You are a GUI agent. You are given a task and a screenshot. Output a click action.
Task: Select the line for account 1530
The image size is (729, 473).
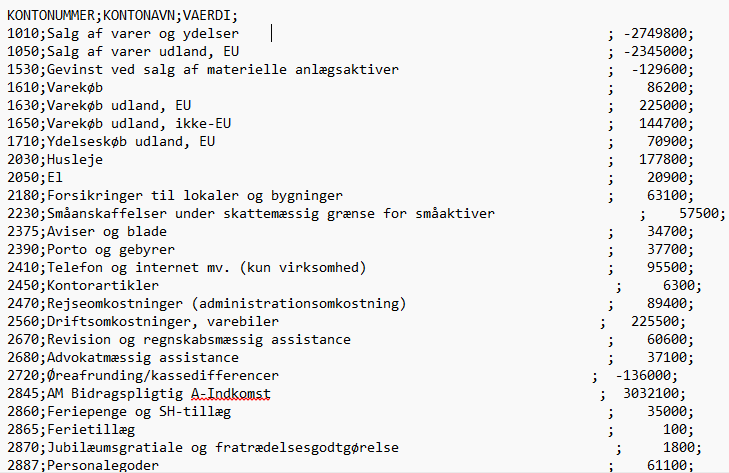tap(350, 69)
